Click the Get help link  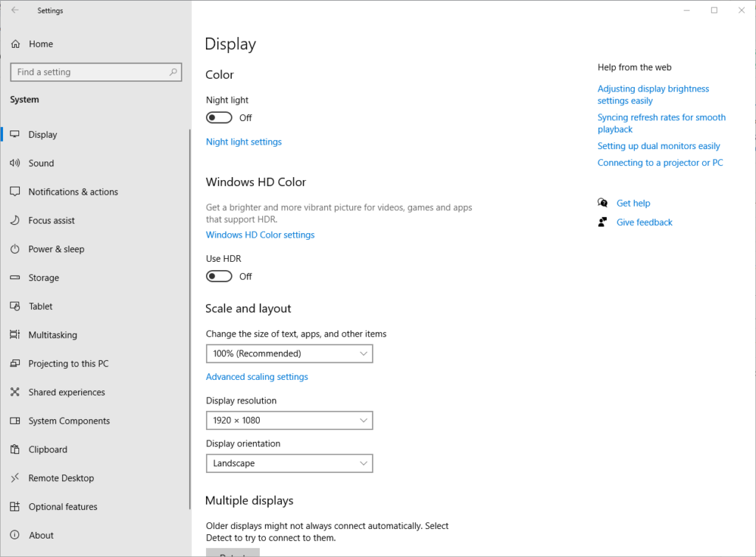633,203
